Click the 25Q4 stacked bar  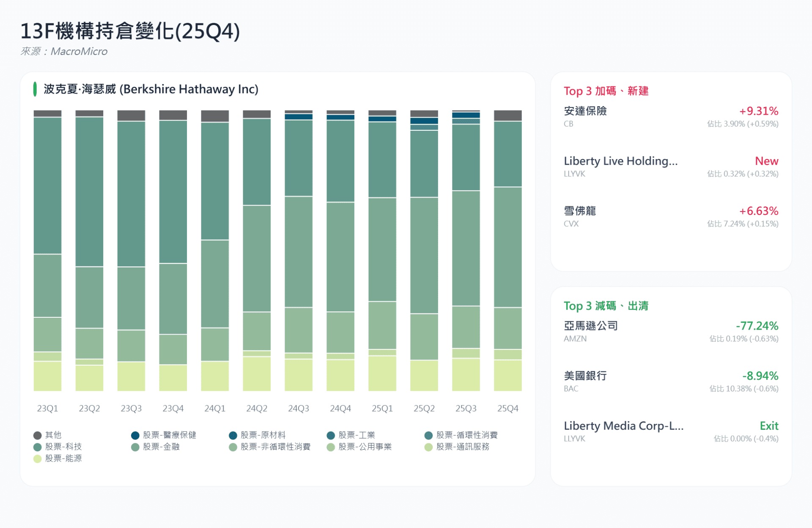coord(507,250)
